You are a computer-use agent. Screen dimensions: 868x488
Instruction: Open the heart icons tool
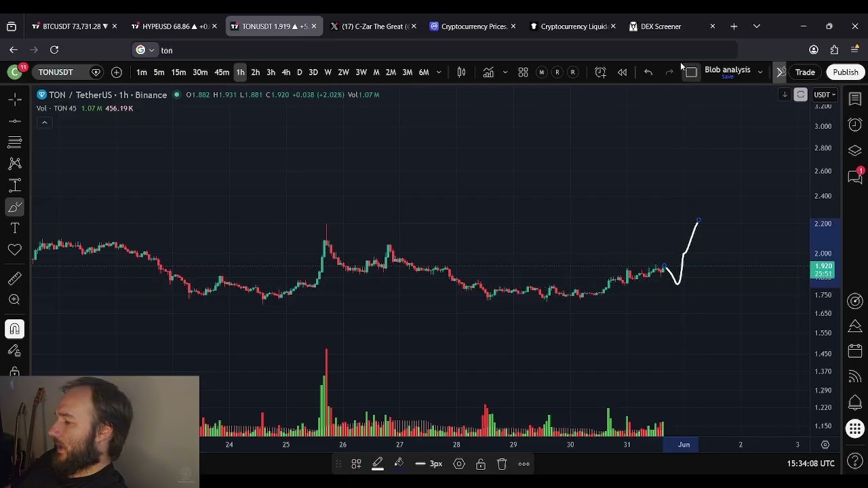(15, 250)
